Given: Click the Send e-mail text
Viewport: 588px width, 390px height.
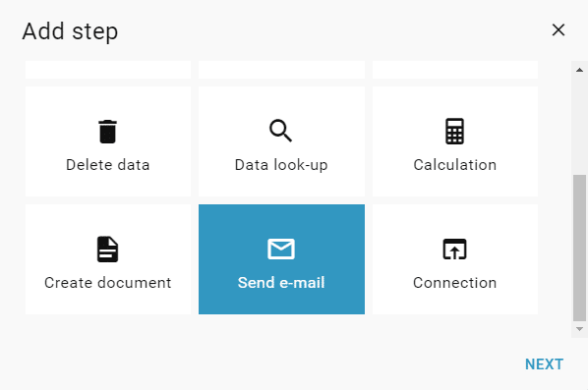Looking at the screenshot, I should pos(281,283).
